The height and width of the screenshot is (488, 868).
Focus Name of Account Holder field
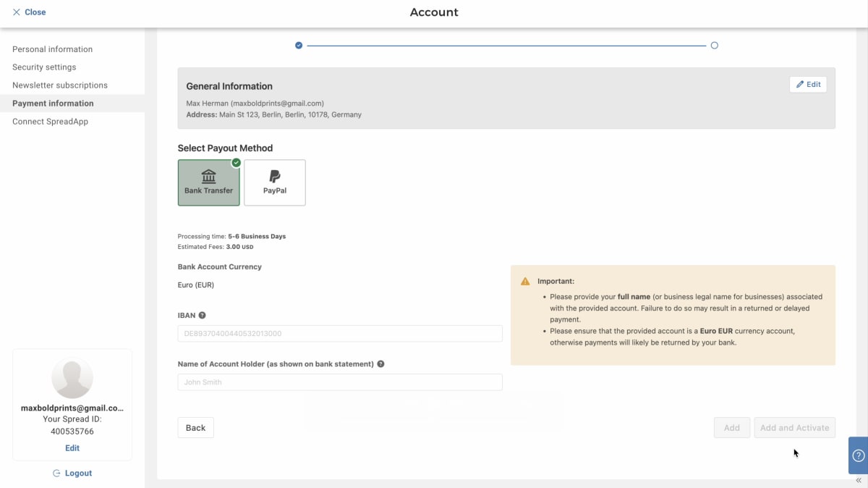340,382
